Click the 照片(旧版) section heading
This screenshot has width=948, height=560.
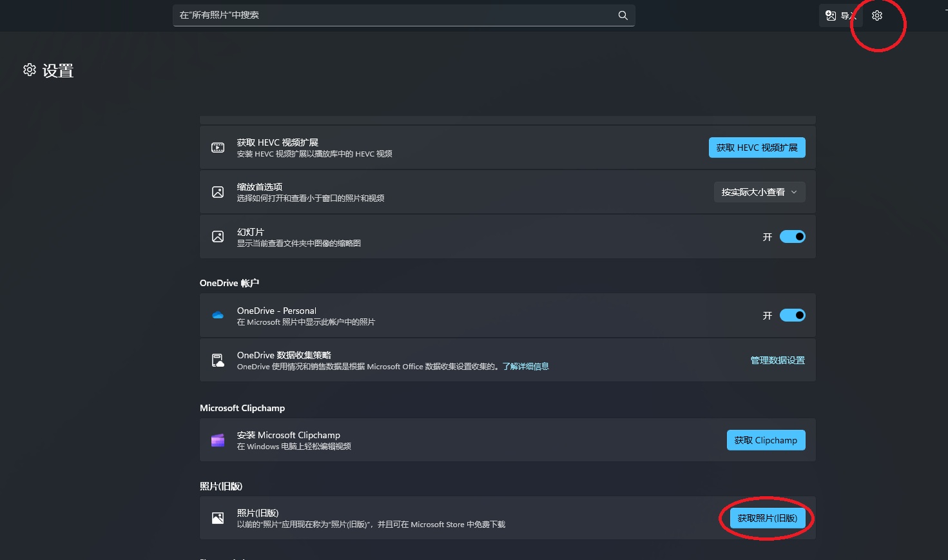221,486
